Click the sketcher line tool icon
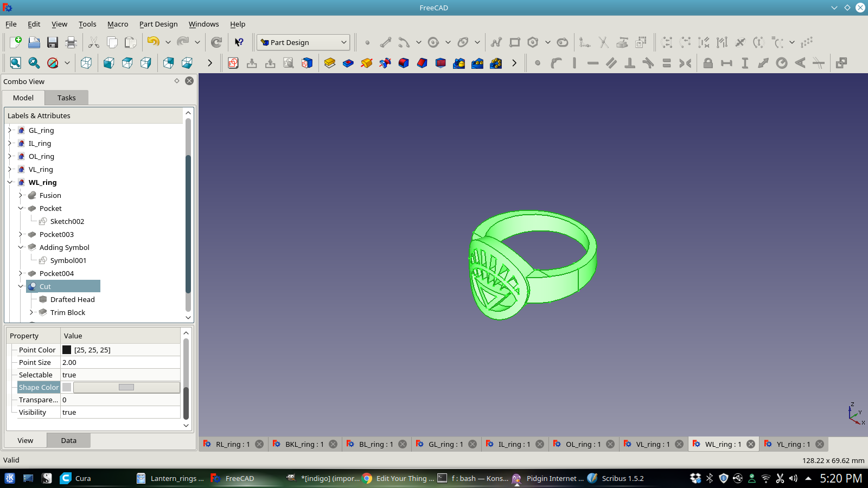This screenshot has width=868, height=488. (x=386, y=42)
